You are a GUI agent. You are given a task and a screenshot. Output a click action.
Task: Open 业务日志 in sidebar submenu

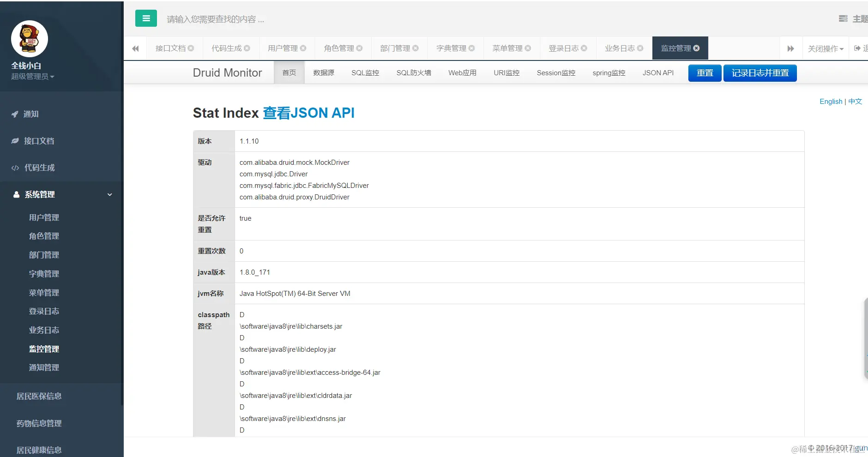coord(44,330)
